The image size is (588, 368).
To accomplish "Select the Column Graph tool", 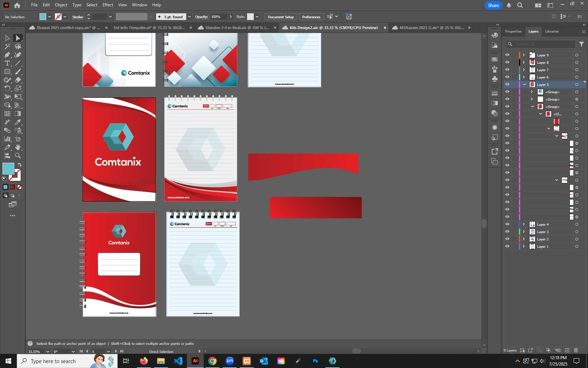I will pos(7,139).
